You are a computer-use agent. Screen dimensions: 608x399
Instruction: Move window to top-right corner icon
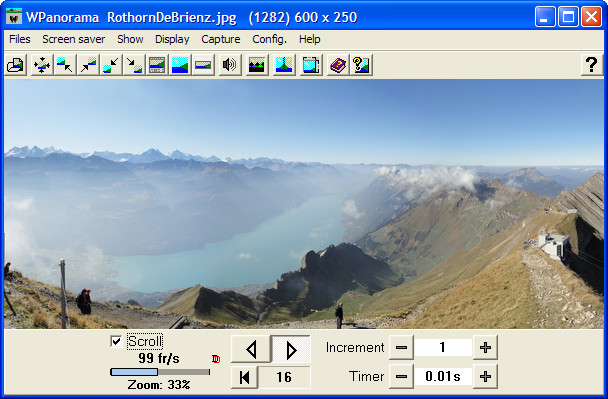pos(88,65)
